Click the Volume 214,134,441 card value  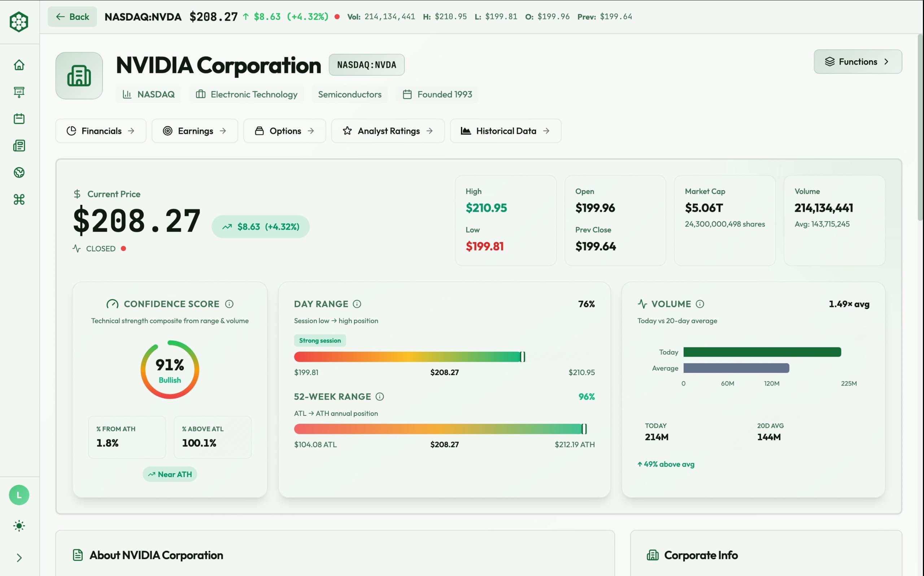[823, 208]
